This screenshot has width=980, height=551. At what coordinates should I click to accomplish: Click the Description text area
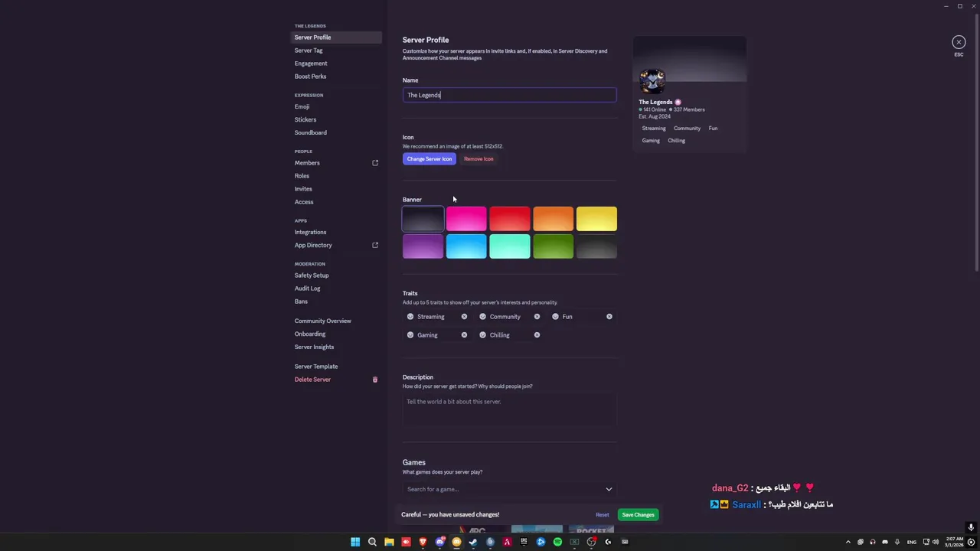tap(509, 409)
